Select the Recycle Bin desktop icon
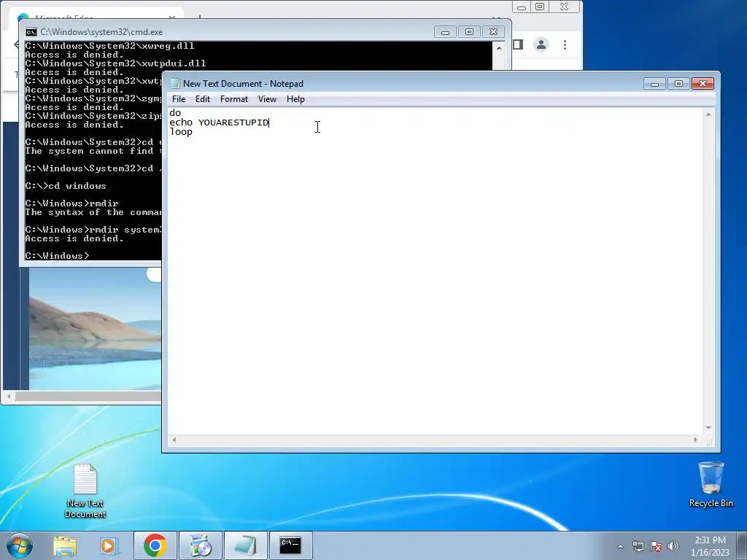Image resolution: width=747 pixels, height=560 pixels. [711, 485]
